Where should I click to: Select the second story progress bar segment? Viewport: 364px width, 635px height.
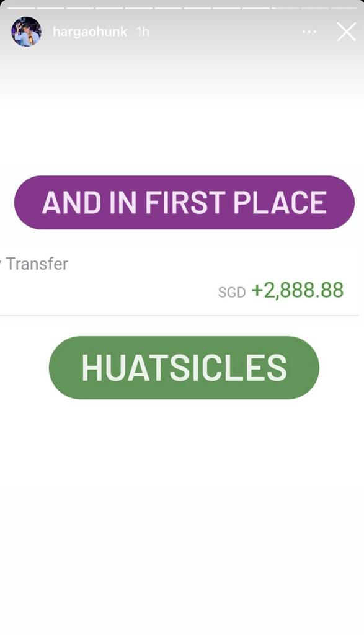point(51,8)
